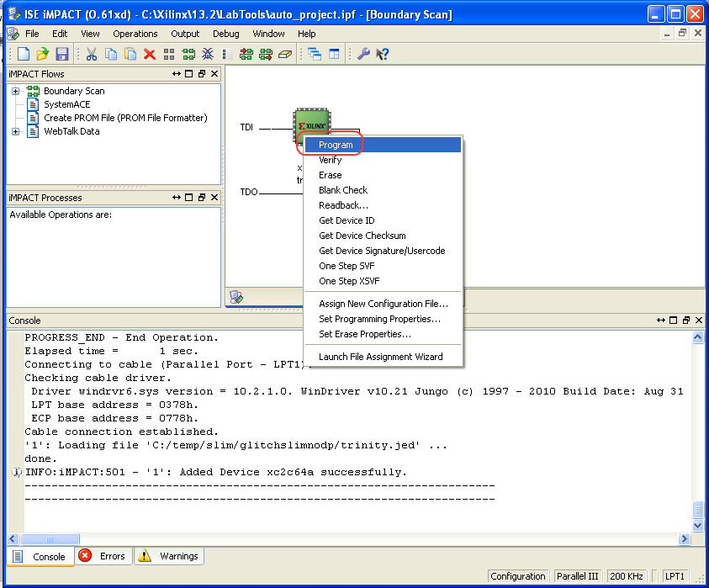The width and height of the screenshot is (709, 588).
Task: Click the What's This help cursor icon
Action: [x=383, y=54]
